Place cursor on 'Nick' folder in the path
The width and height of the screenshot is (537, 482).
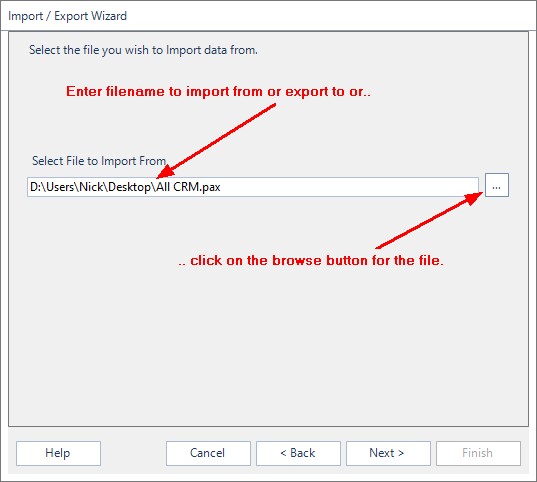(91, 187)
